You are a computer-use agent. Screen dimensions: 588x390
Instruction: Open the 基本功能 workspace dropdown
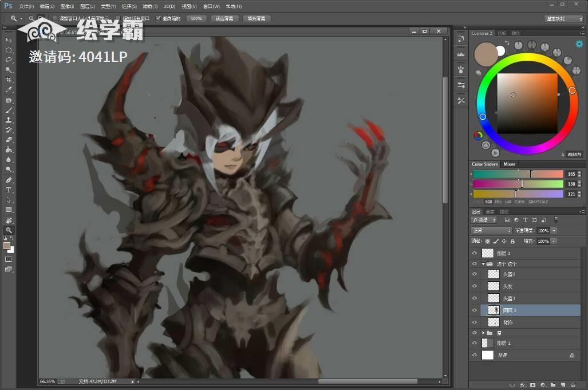(564, 19)
